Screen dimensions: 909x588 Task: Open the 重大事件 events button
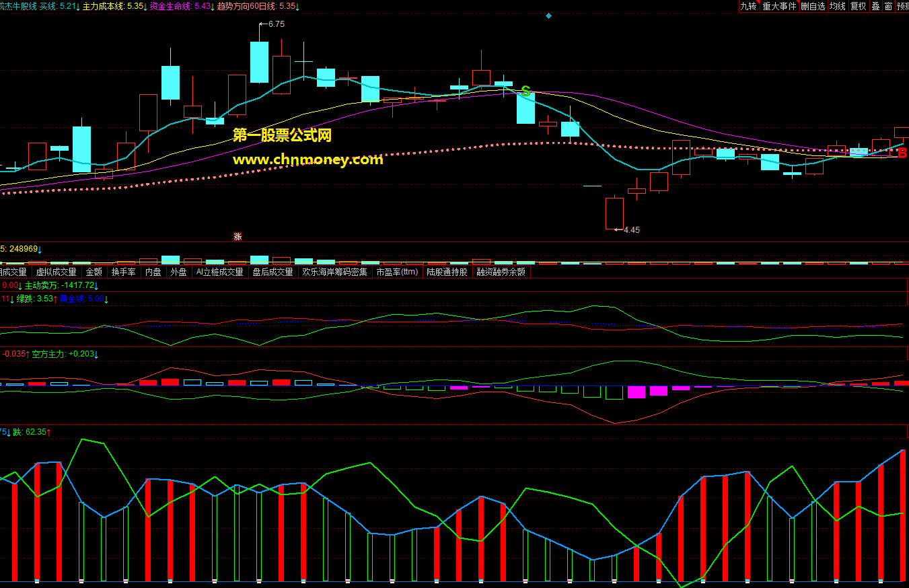(778, 6)
